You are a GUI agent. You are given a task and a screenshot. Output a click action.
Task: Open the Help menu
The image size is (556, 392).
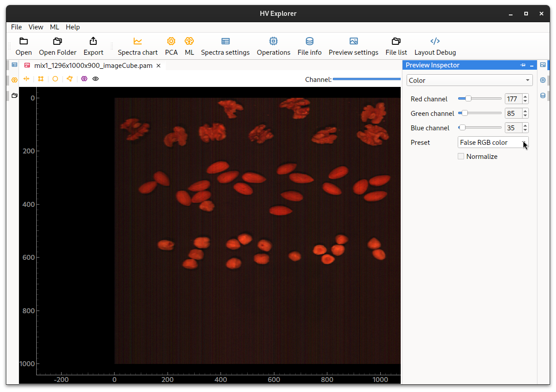point(72,27)
